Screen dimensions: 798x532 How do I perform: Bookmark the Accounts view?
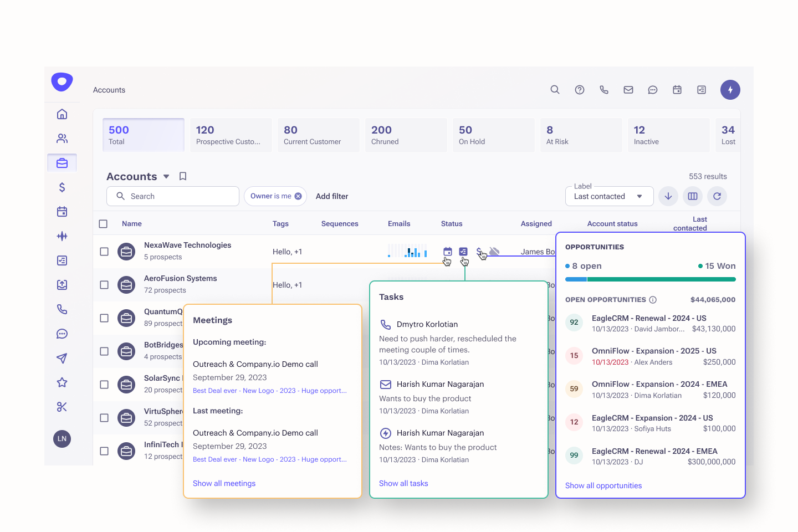(x=183, y=176)
